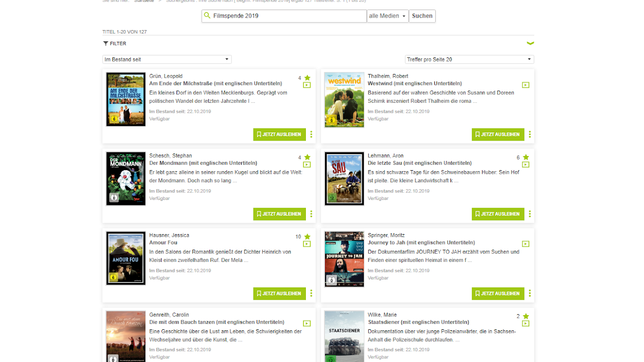The height and width of the screenshot is (362, 644).
Task: Open the title link 'Der Mondmann (mit englischen Untertiteln)'
Action: 203,163
